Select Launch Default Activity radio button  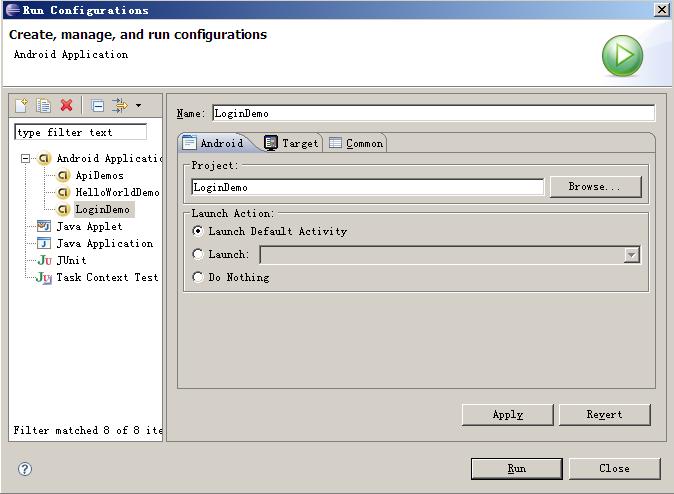click(198, 231)
